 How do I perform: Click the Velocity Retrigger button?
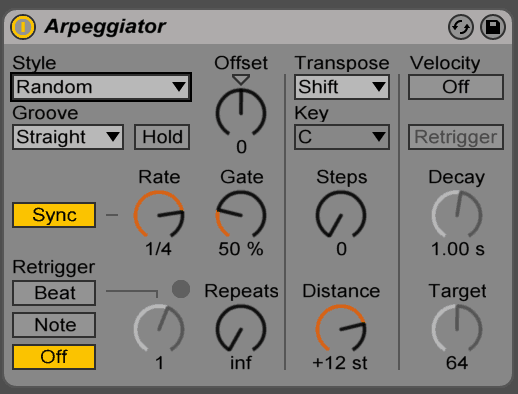click(456, 137)
